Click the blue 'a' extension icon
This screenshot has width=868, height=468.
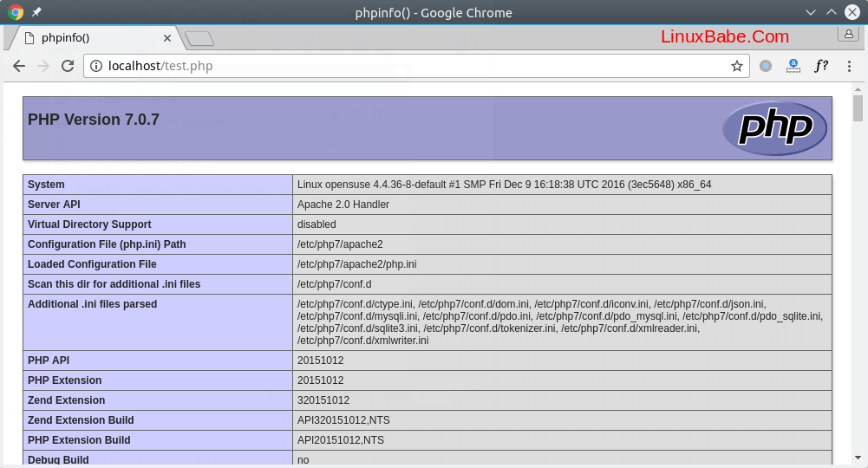point(793,66)
